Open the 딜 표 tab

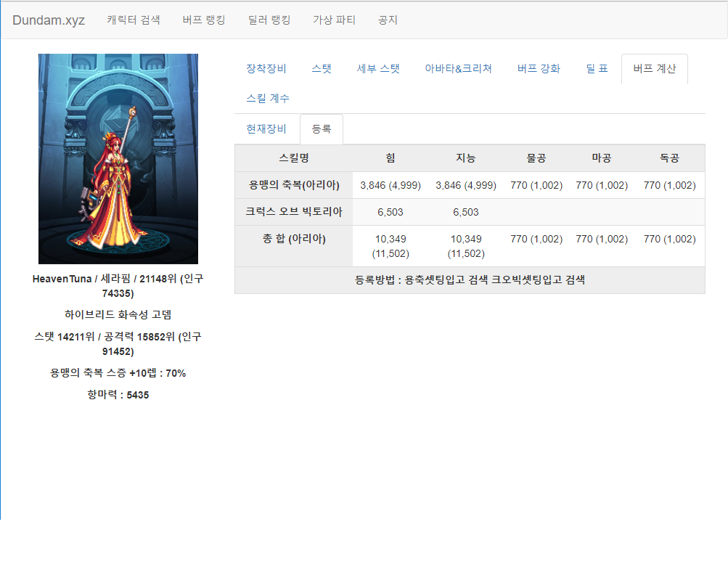point(597,69)
